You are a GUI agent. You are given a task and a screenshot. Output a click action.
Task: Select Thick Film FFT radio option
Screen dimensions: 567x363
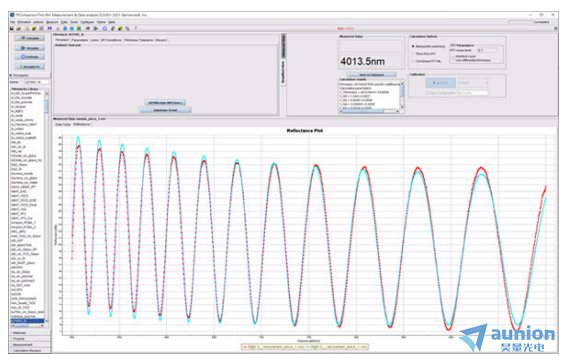coord(424,54)
